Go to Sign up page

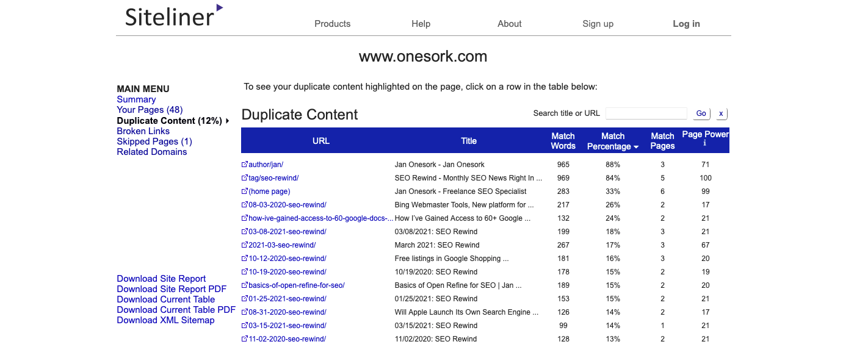(598, 24)
